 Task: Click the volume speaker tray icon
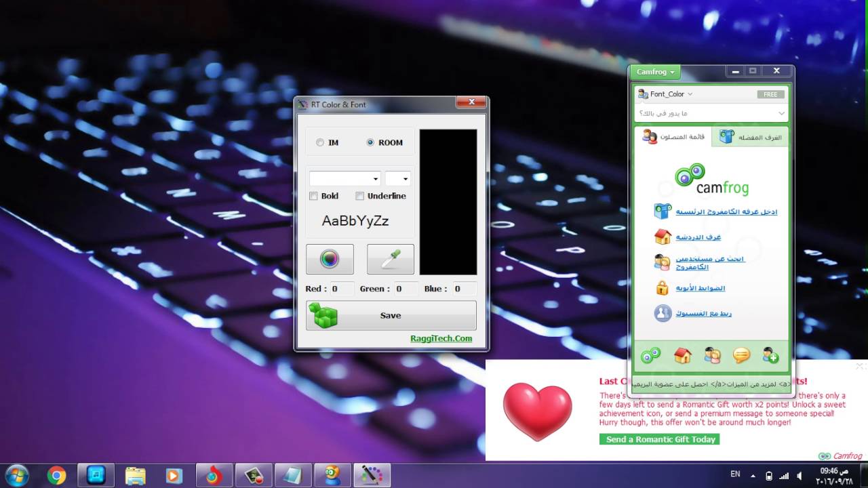800,476
